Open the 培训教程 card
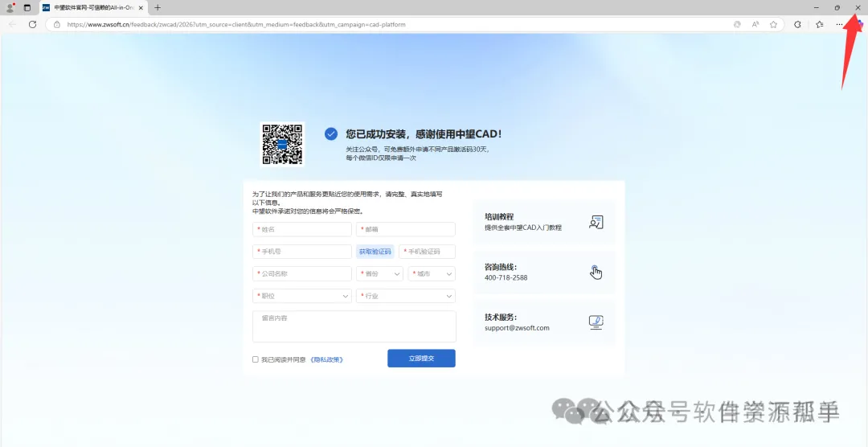This screenshot has width=868, height=447. pyautogui.click(x=544, y=222)
